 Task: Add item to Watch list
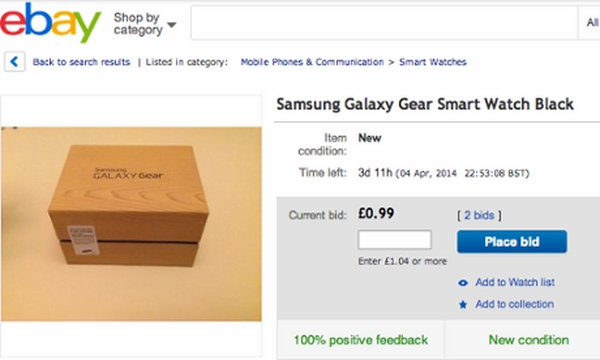point(515,282)
